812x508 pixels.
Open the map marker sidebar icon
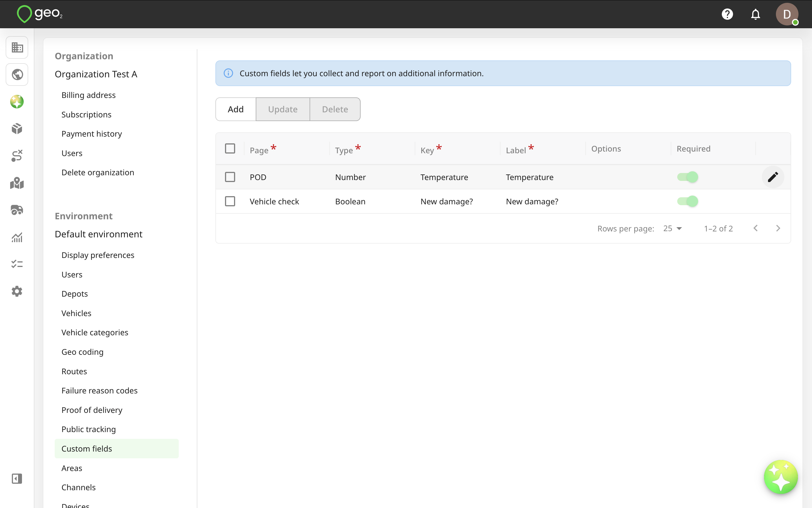[x=17, y=183]
